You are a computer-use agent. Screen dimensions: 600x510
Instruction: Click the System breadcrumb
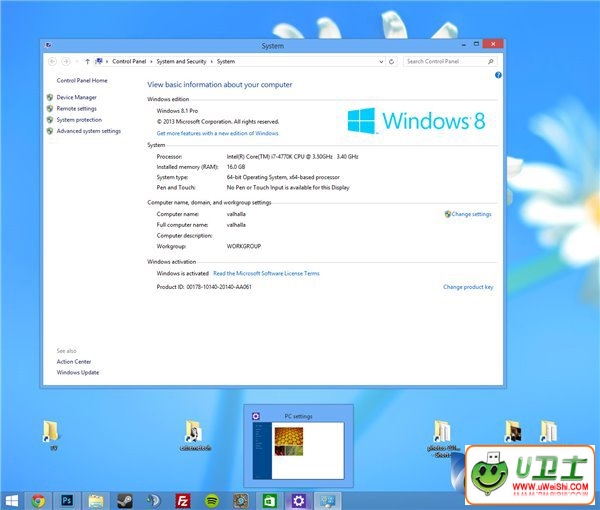click(x=226, y=61)
